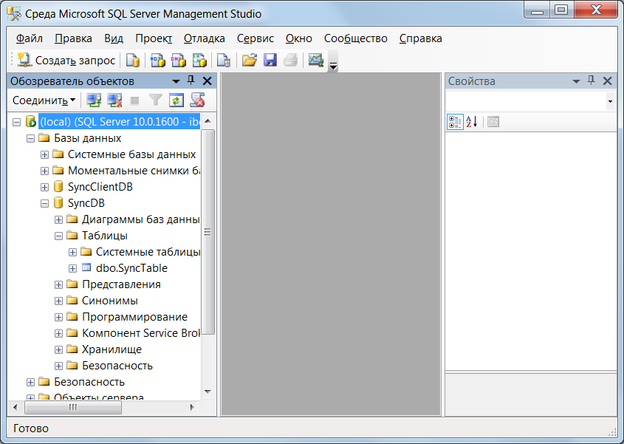The height and width of the screenshot is (444, 624).
Task: Open the Окно menu
Action: [298, 39]
